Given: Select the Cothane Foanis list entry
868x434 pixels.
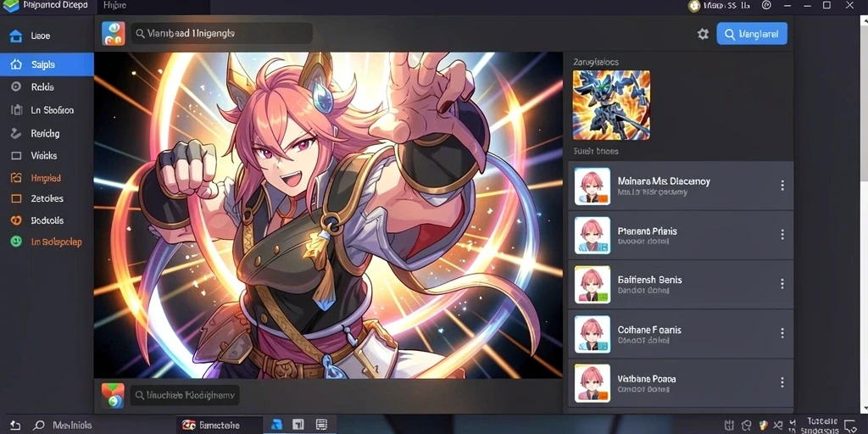Looking at the screenshot, I should [681, 334].
